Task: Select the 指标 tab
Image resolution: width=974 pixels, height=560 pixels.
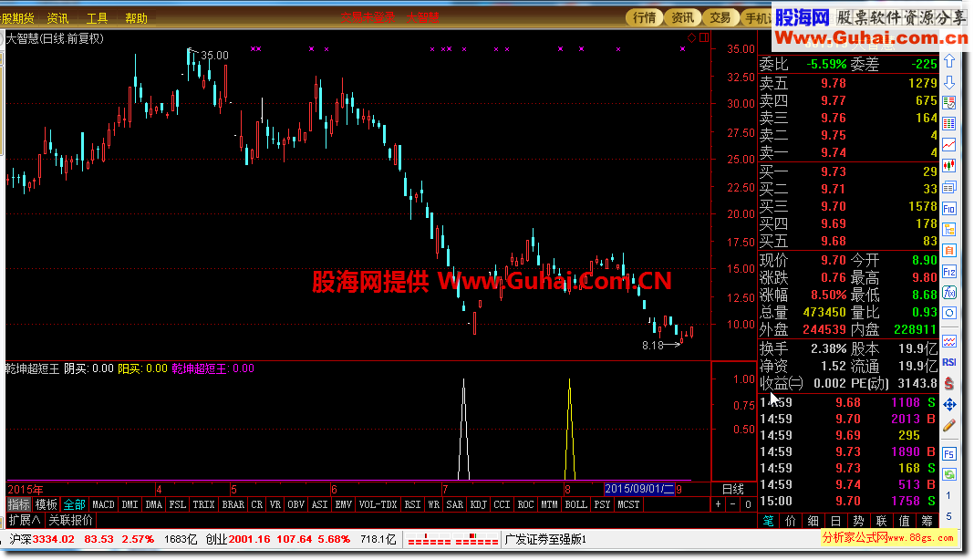Action: [18, 504]
